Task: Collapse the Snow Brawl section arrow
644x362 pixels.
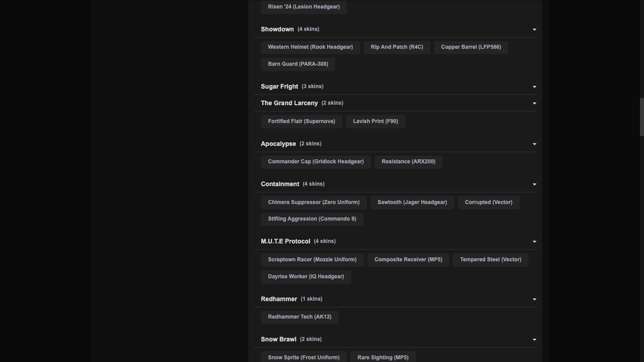Action: click(x=534, y=339)
